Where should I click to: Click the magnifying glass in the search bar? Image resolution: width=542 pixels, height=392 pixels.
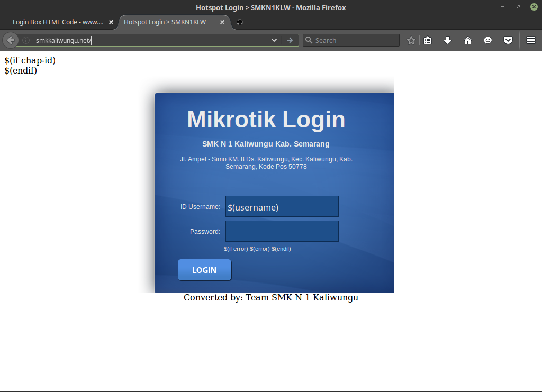tap(308, 40)
